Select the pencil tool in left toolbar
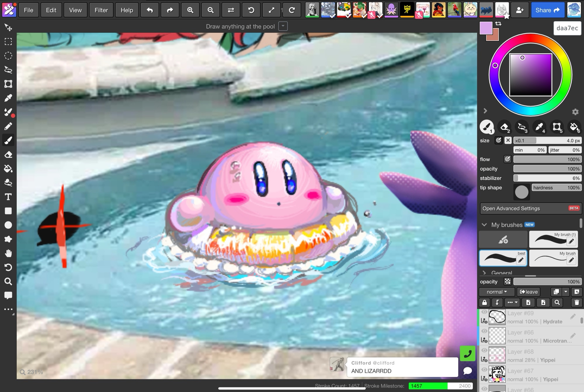This screenshot has width=584, height=392. [x=8, y=126]
